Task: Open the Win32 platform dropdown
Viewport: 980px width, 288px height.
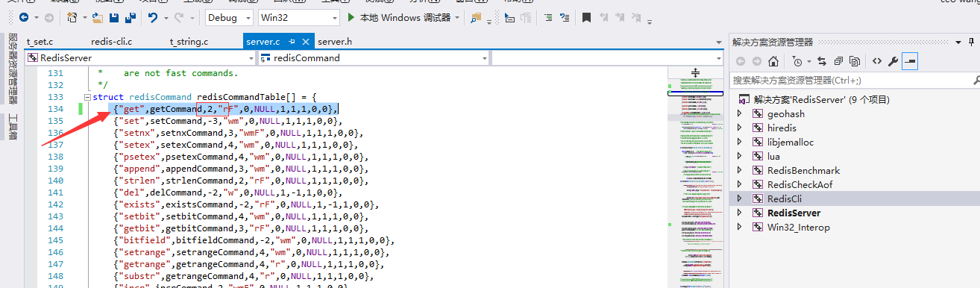Action: (x=299, y=17)
